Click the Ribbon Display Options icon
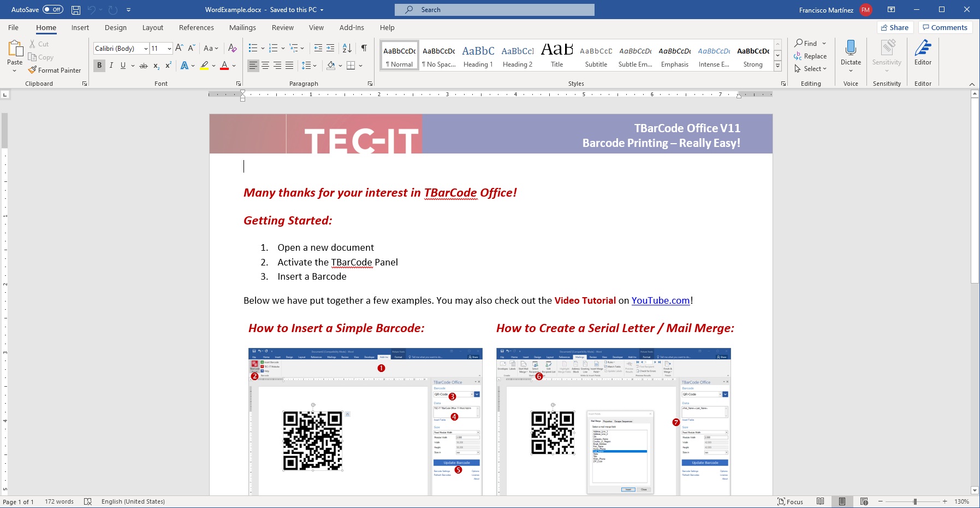Screen dimensions: 980x508 click(892, 10)
